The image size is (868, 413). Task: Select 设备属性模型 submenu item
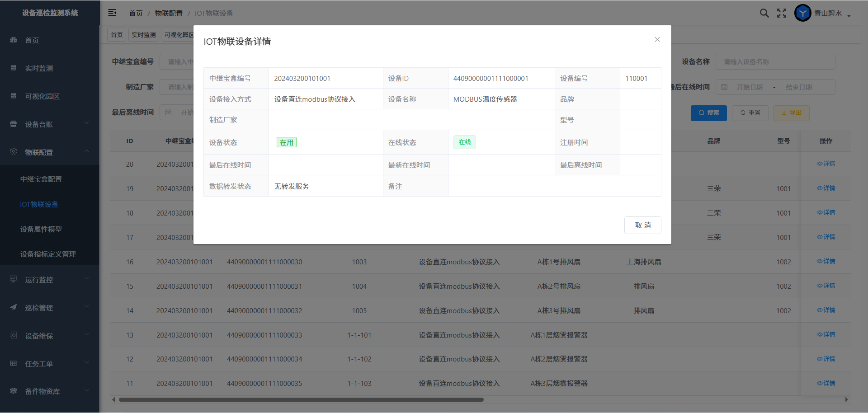pyautogui.click(x=41, y=230)
